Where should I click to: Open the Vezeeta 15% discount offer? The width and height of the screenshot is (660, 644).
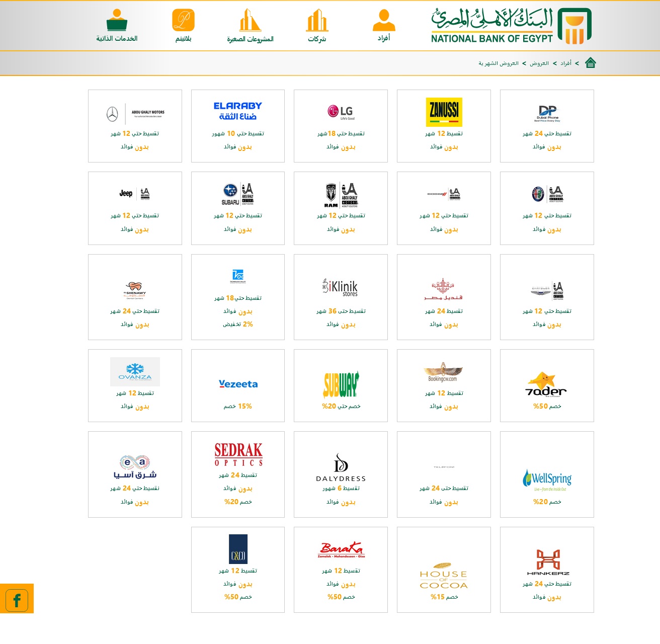coord(238,385)
